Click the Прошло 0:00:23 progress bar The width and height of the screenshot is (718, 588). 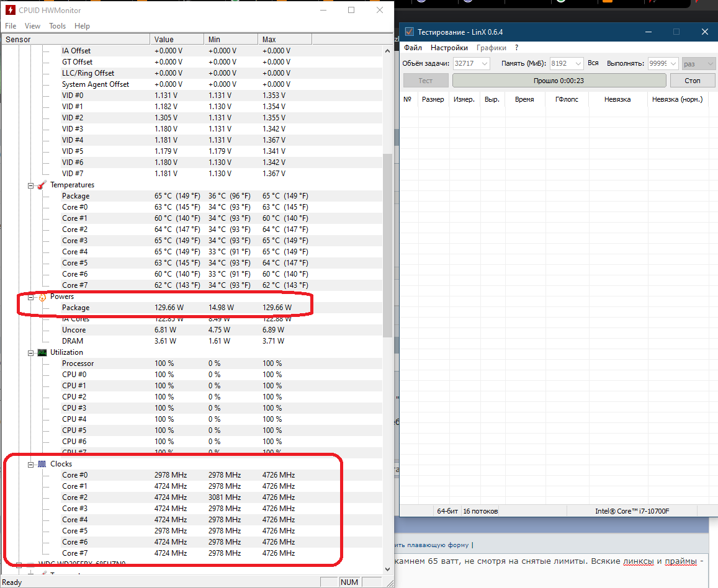point(559,81)
